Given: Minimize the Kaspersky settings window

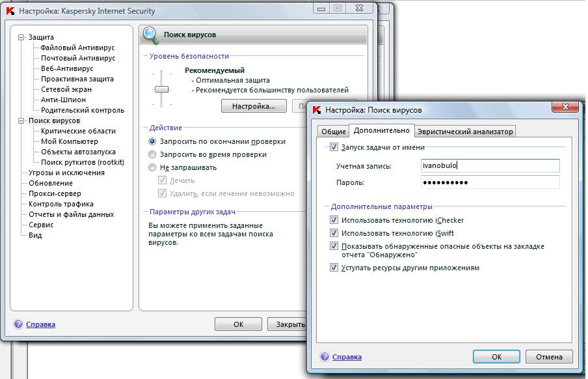Looking at the screenshot, I should (321, 8).
